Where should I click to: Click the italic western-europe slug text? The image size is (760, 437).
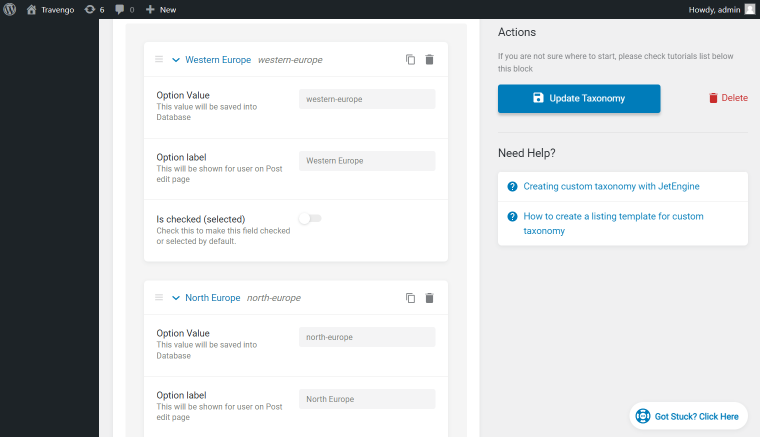tap(290, 60)
